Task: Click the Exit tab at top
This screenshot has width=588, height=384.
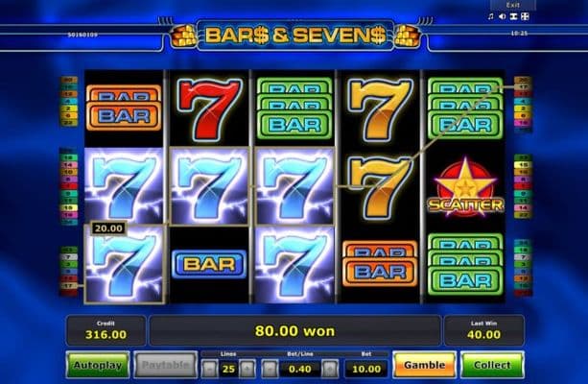Action: [x=512, y=5]
